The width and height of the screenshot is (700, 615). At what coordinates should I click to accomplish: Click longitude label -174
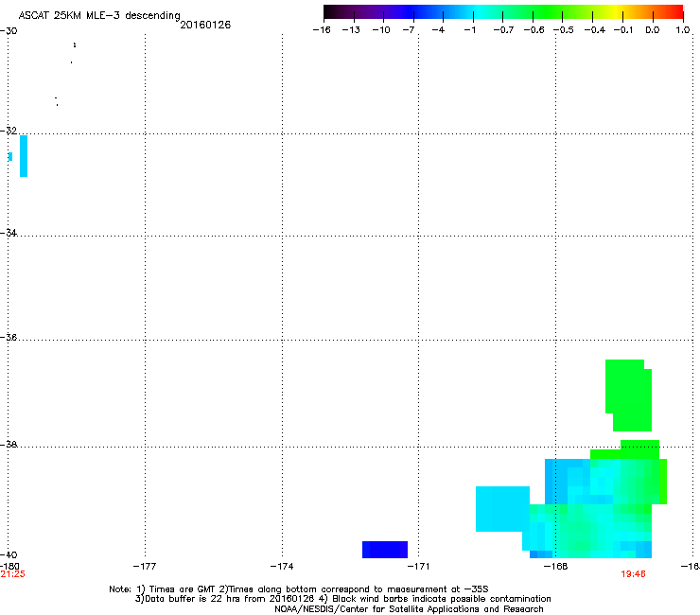[282, 567]
